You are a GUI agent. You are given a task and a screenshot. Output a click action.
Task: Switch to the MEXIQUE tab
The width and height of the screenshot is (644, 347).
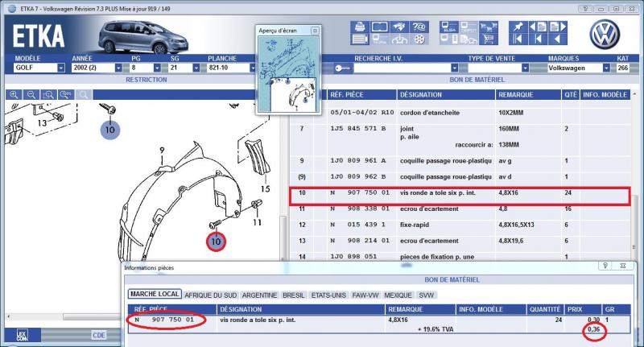(x=398, y=295)
